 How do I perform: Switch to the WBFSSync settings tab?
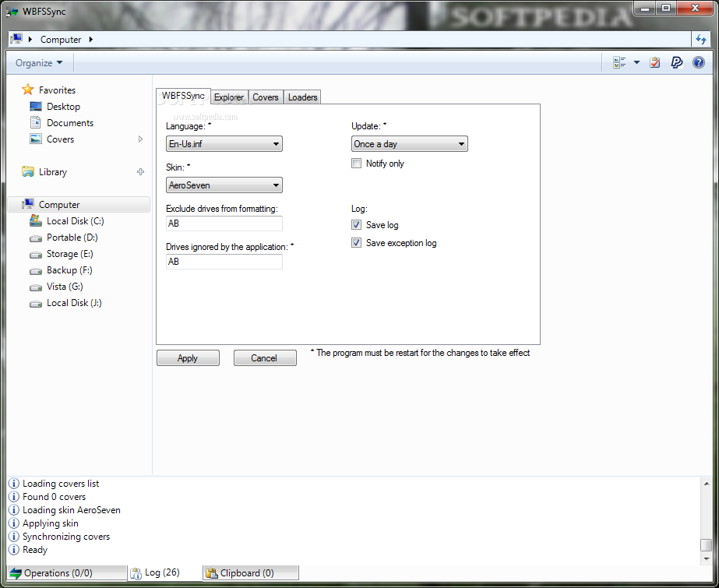coord(183,96)
